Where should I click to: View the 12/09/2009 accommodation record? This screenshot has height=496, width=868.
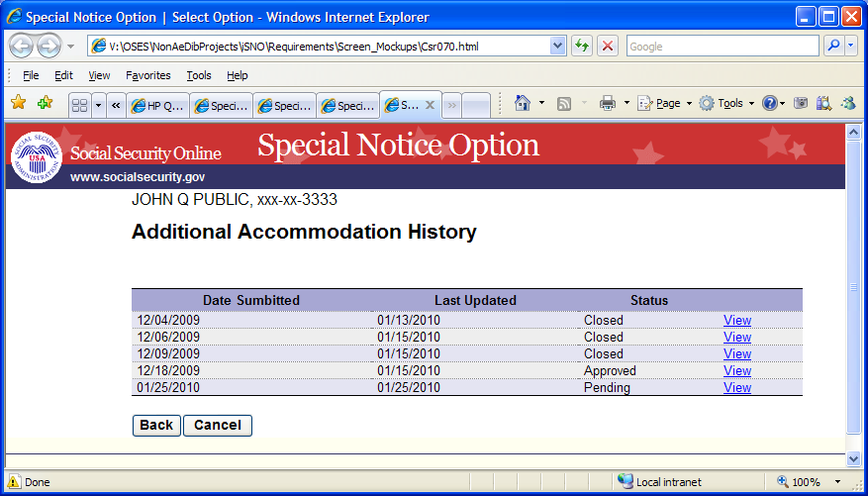[736, 353]
